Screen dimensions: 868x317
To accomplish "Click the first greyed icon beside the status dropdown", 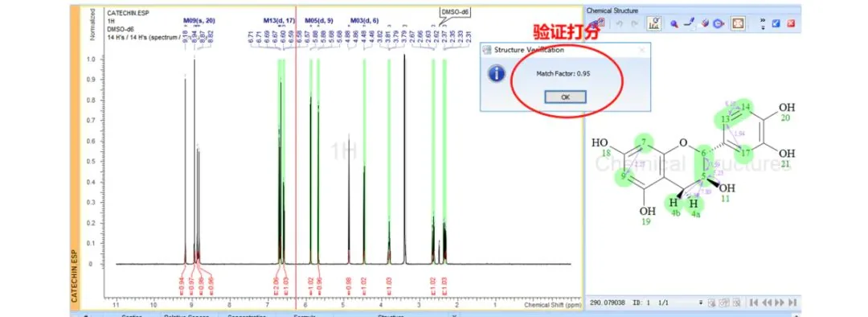I will click(x=712, y=303).
